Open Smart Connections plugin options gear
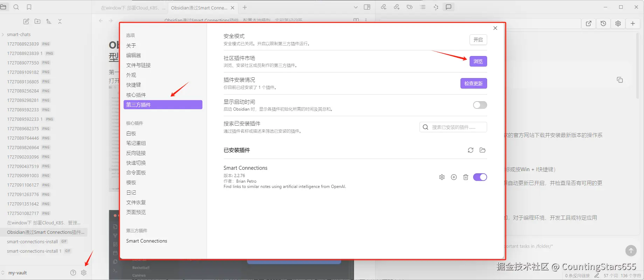644x280 pixels. click(x=442, y=177)
